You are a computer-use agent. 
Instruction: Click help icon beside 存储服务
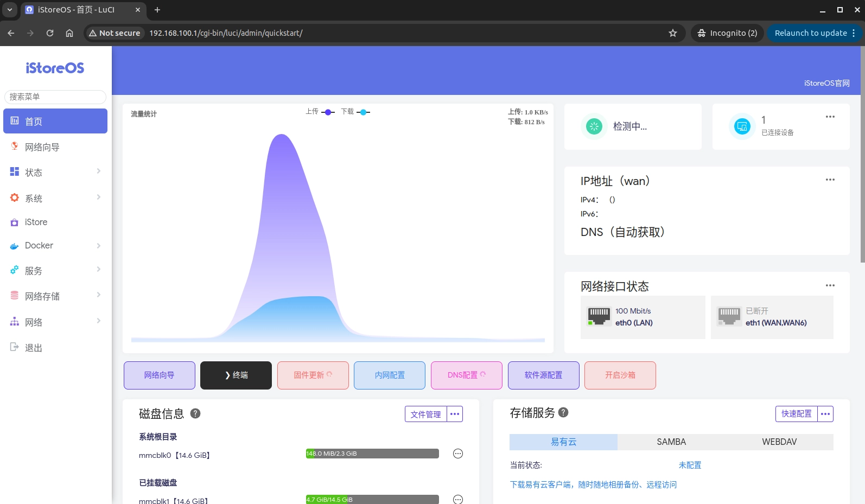click(x=563, y=412)
